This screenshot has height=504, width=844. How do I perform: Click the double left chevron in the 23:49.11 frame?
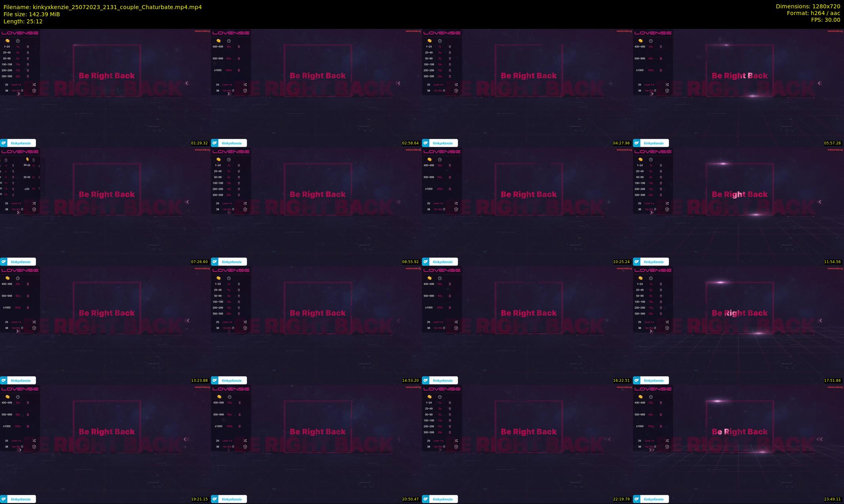point(820,439)
